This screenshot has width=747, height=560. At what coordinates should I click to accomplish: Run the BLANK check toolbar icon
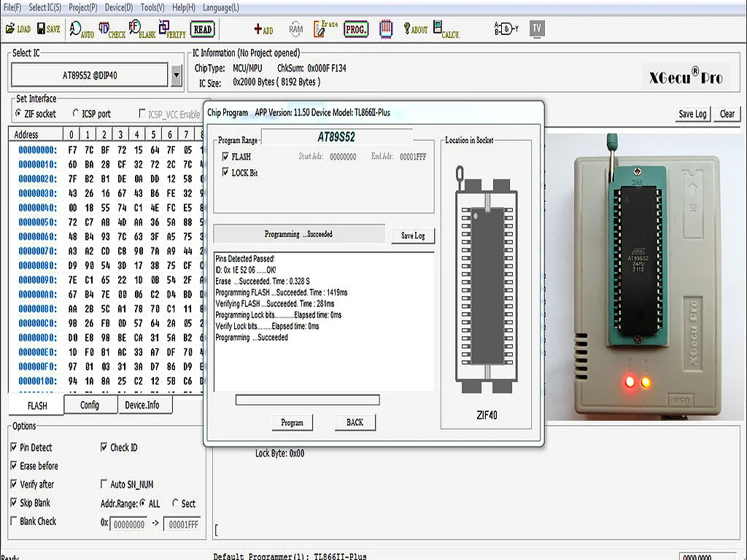click(x=142, y=30)
